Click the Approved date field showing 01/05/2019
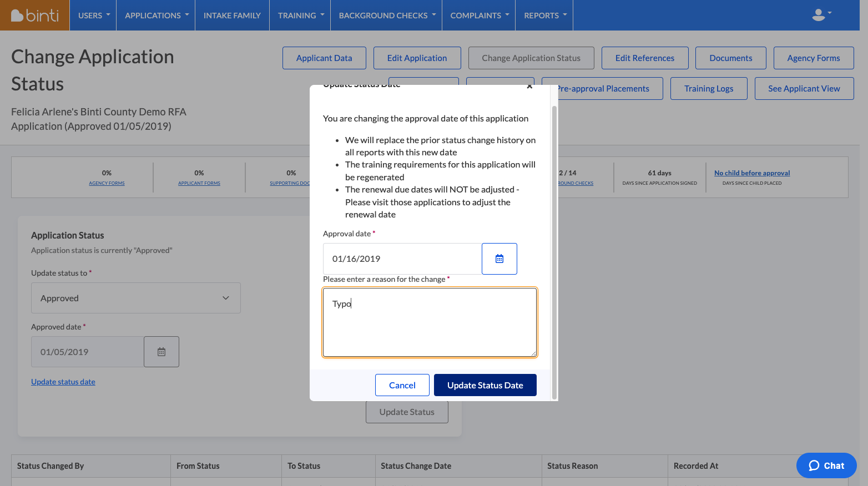Image resolution: width=868 pixels, height=486 pixels. [x=88, y=352]
